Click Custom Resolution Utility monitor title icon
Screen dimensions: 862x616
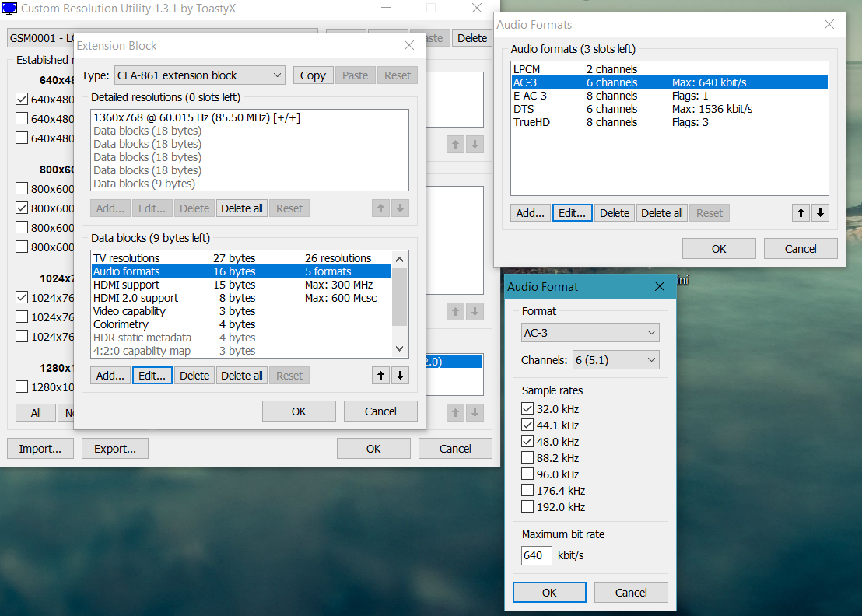pyautogui.click(x=9, y=9)
